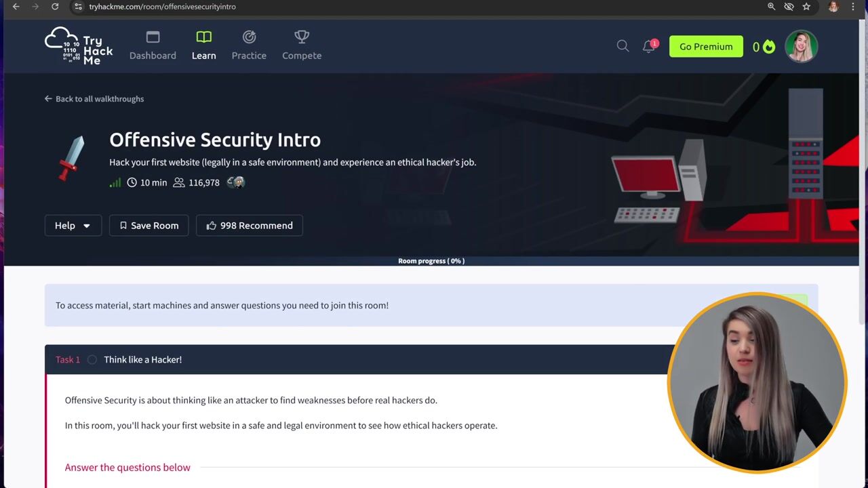Click the red sword room icon

point(71,158)
